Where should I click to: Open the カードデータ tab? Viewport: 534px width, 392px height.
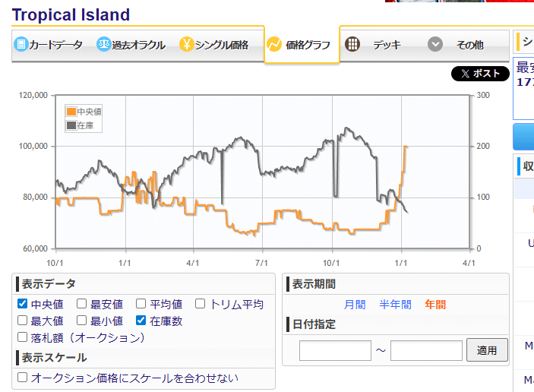click(x=48, y=45)
